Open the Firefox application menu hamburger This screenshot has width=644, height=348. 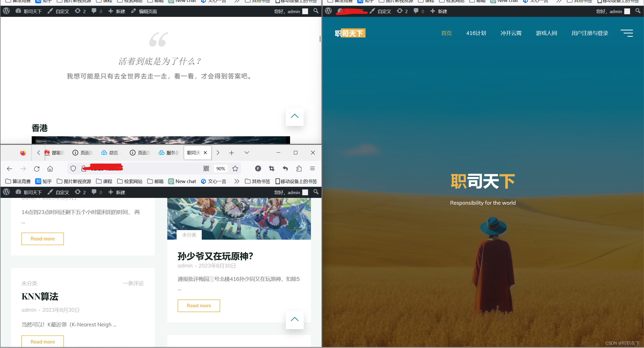coord(313,168)
